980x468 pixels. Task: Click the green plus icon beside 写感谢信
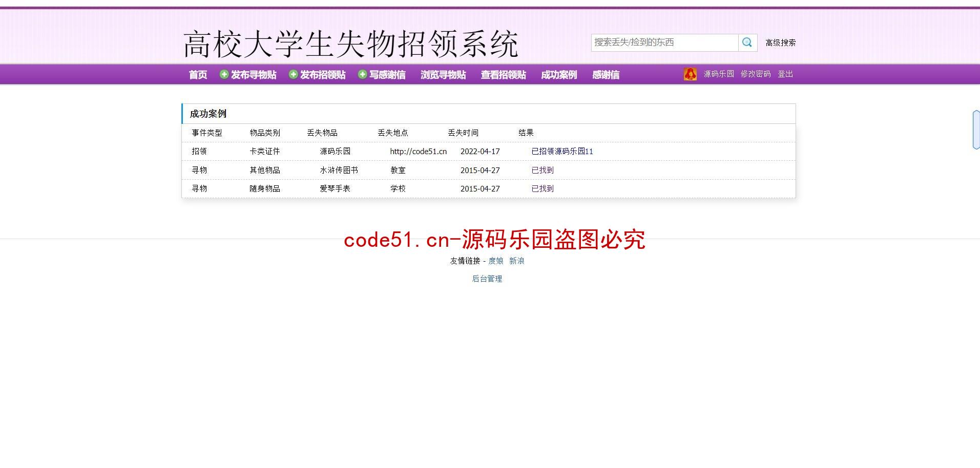(x=362, y=74)
